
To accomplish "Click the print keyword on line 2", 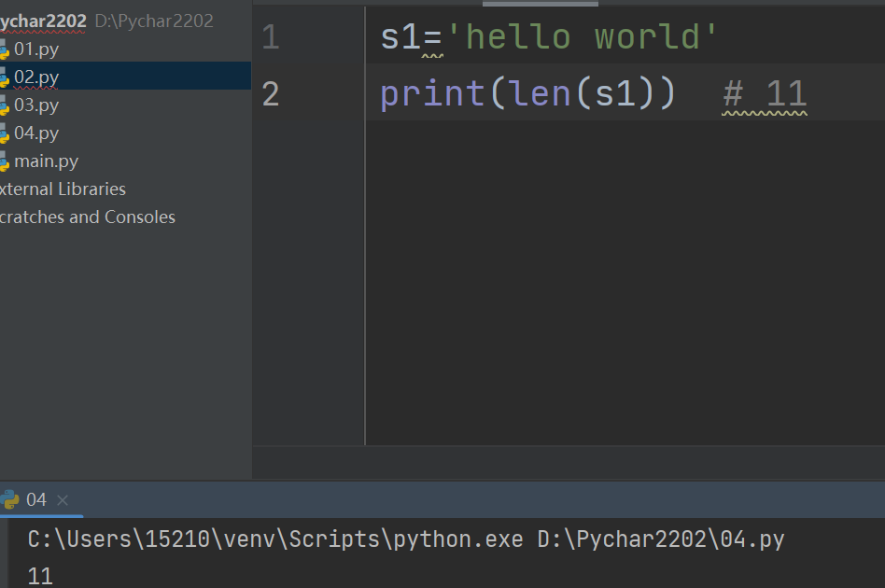I will coord(431,93).
